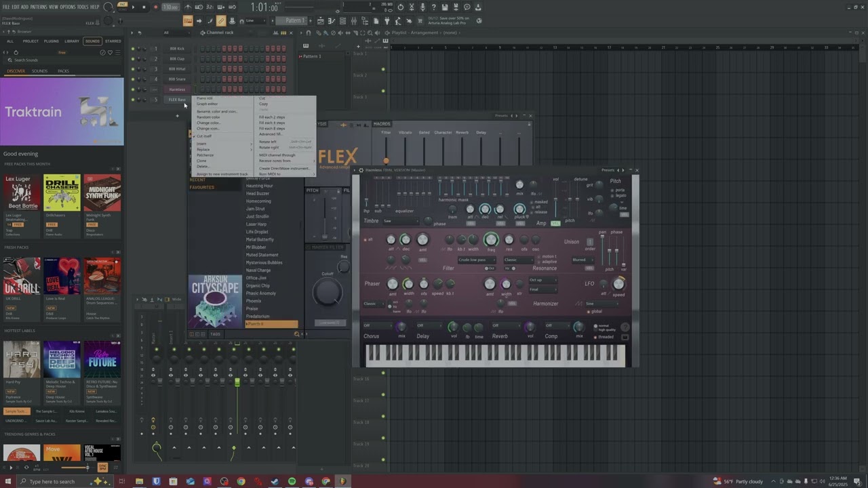This screenshot has height=488, width=868.
Task: Click the play button in the transport bar
Action: (133, 7)
